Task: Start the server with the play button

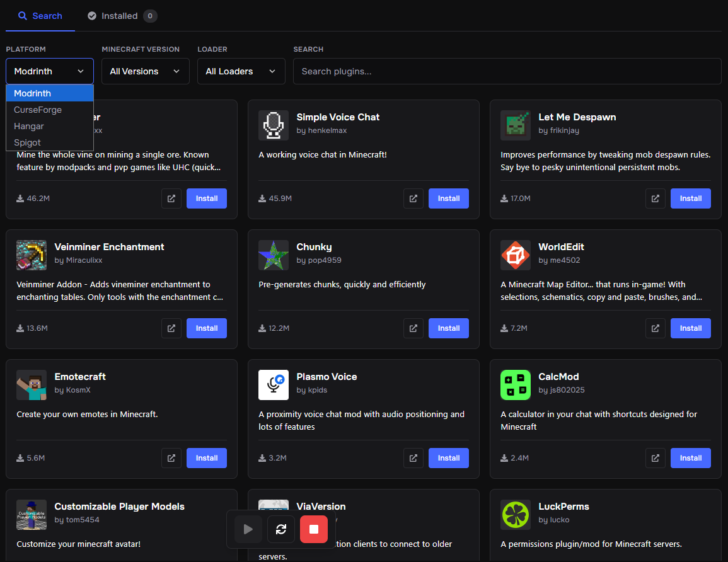Action: tap(248, 529)
